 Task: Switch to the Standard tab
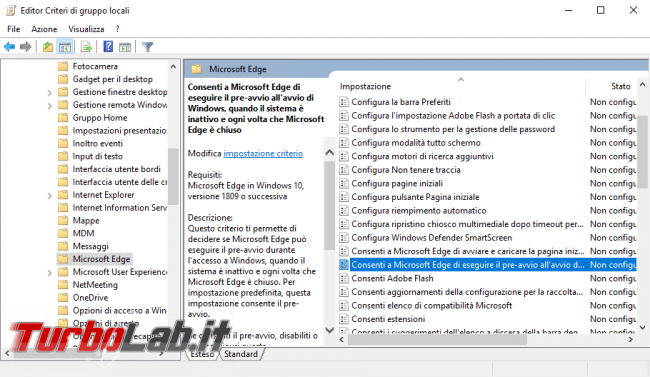pos(241,354)
